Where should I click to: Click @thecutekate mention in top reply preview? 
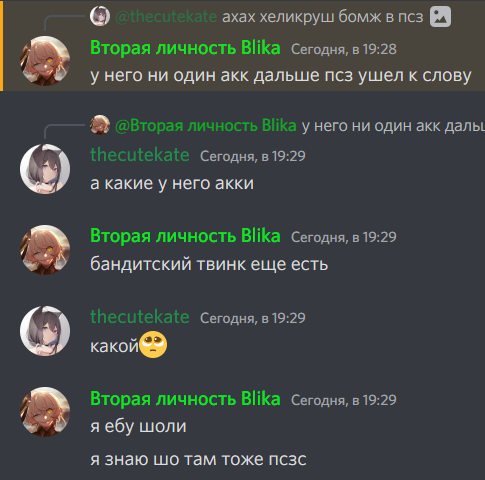166,16
